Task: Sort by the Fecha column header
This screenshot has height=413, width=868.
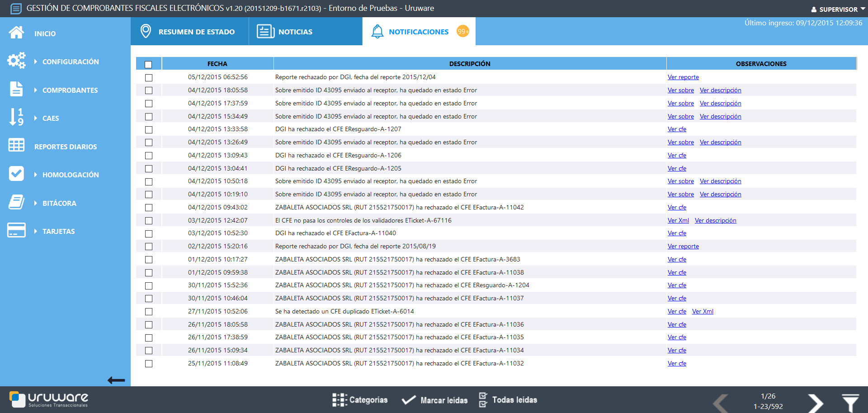Action: coord(217,64)
